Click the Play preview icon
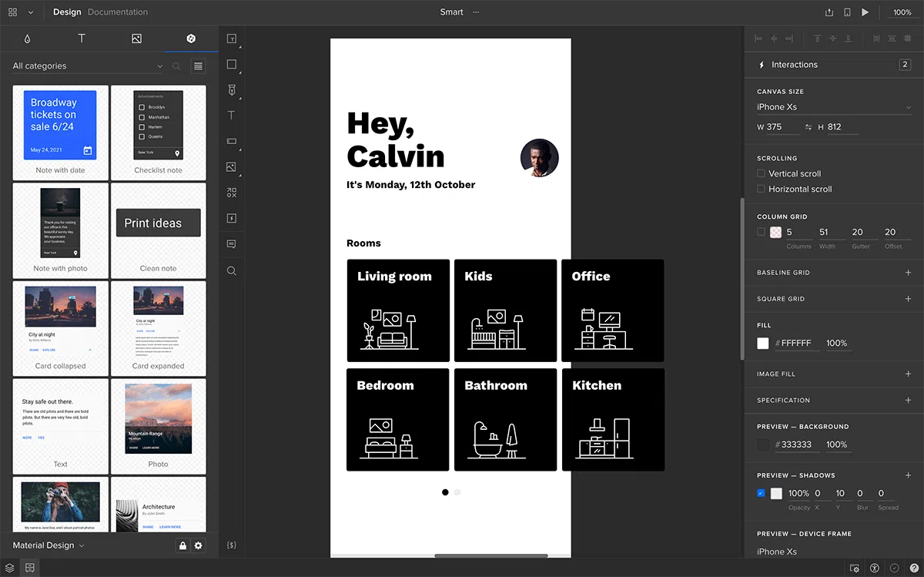Screen dimensions: 924x577 865,12
